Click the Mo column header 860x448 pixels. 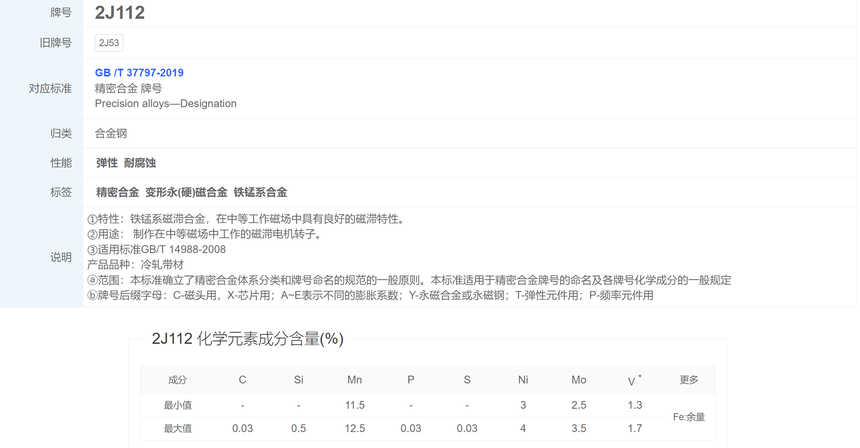point(579,379)
